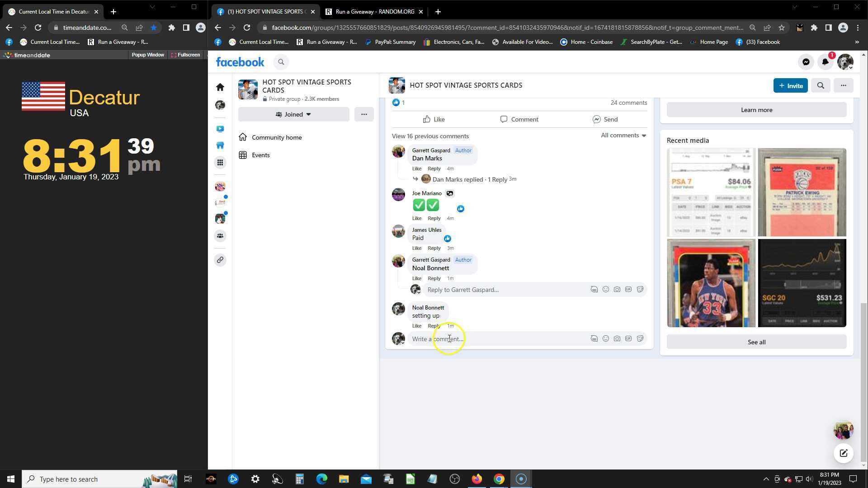Open the Marketplace sidebar icon
Image resolution: width=868 pixels, height=488 pixels.
[x=220, y=145]
